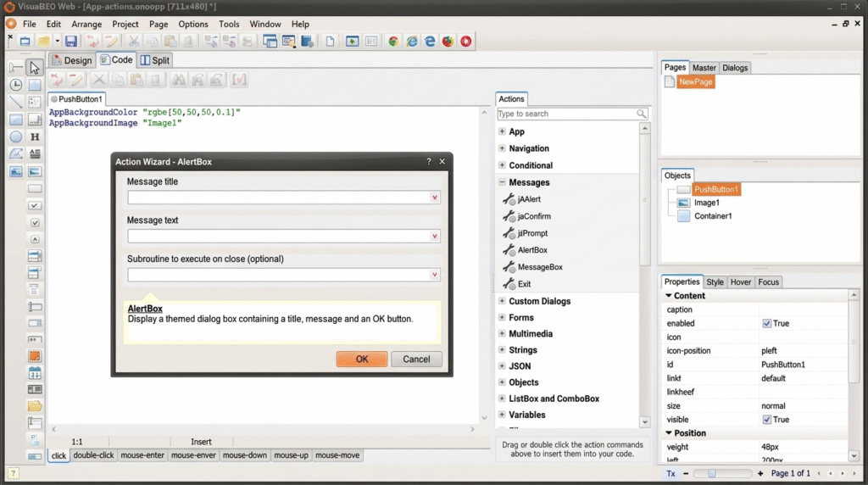Expand the Multimedia actions group
Screen dimensions: 868x485
pyautogui.click(x=502, y=333)
